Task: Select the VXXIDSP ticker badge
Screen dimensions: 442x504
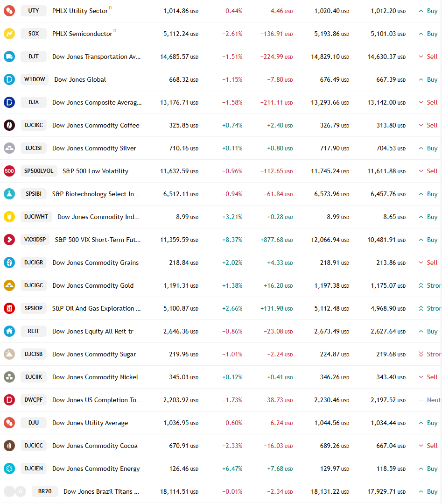Action: pos(35,240)
